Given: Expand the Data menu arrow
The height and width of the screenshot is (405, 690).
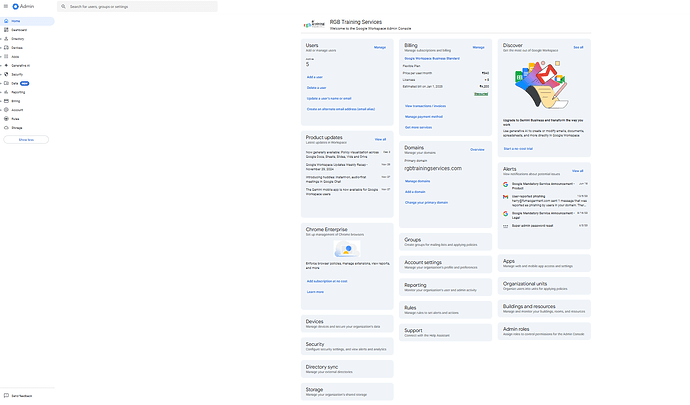Looking at the screenshot, I should pos(1,83).
